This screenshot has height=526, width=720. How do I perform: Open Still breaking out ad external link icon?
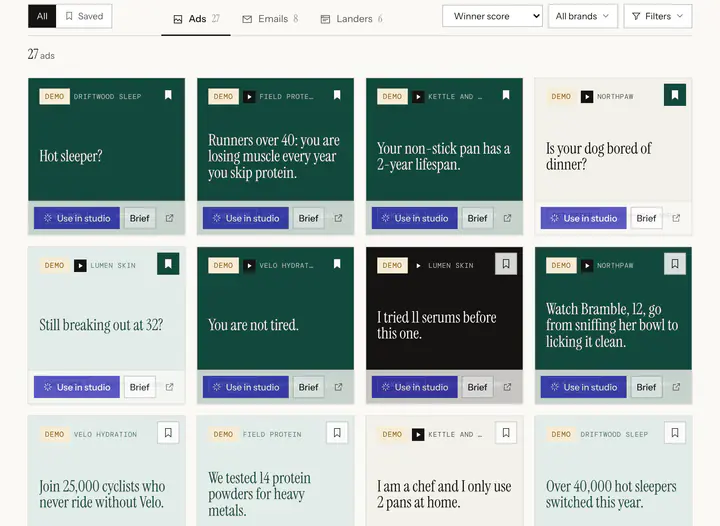point(169,387)
